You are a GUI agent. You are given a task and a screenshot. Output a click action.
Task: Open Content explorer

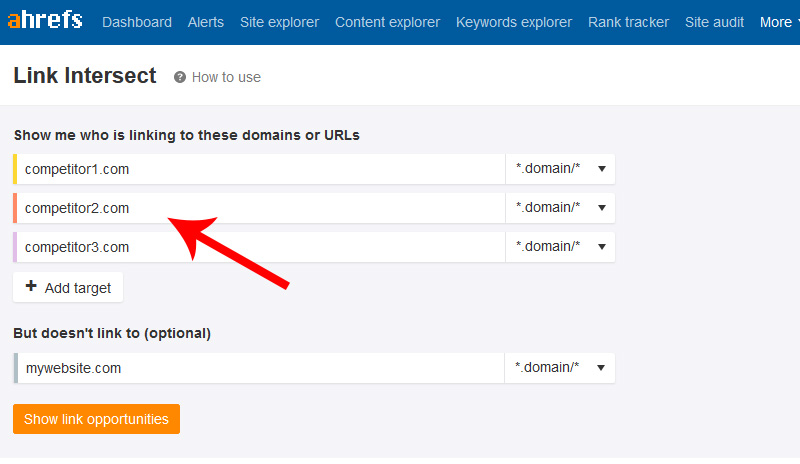(387, 22)
